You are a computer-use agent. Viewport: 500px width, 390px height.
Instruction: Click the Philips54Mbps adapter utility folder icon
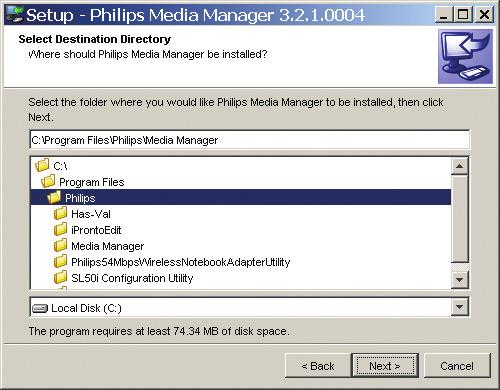point(60,261)
